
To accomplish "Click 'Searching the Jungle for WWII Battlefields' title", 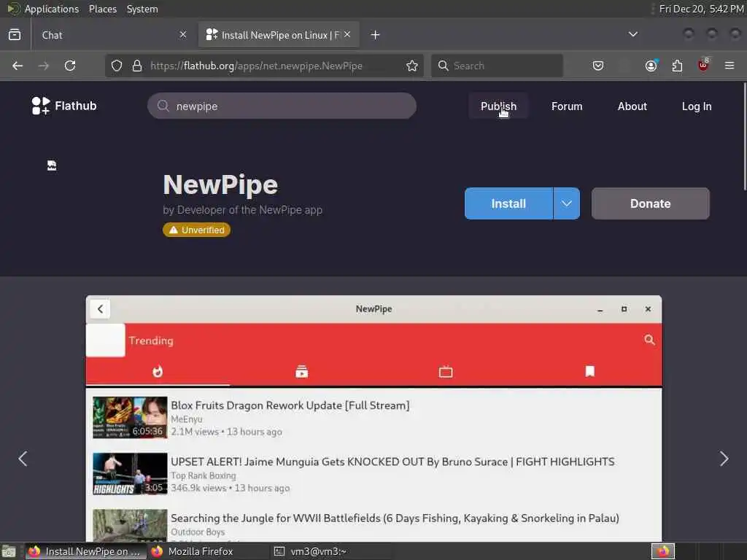I will tap(395, 518).
